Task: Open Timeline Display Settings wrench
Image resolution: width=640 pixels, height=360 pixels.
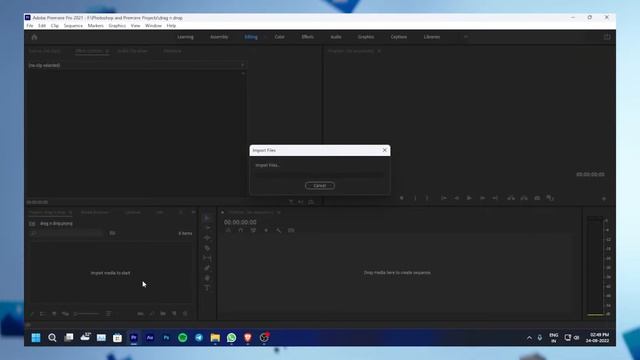Action: tap(279, 231)
